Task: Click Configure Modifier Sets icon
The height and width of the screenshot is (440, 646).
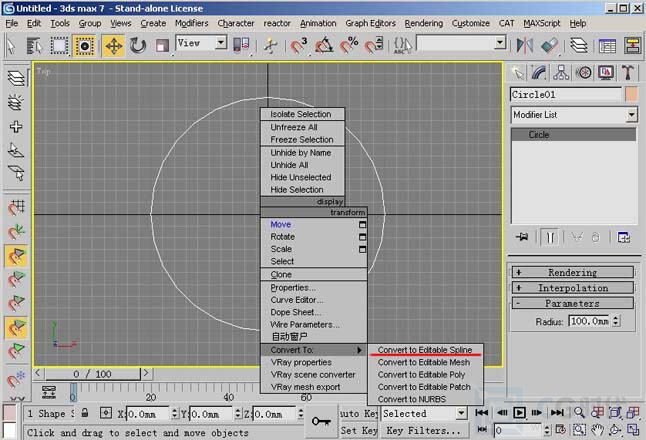Action: pos(624,238)
